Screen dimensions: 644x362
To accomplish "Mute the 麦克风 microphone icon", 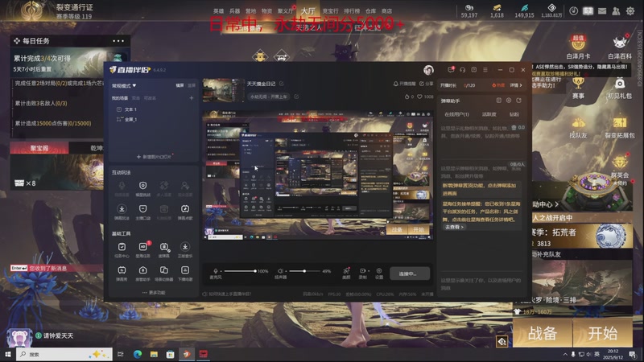I will (216, 271).
